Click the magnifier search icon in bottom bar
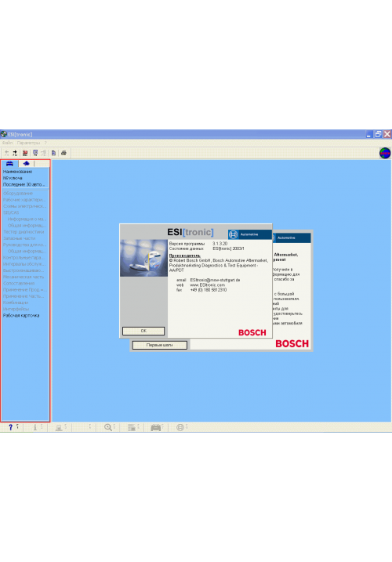This screenshot has height=562, width=392. pyautogui.click(x=107, y=427)
